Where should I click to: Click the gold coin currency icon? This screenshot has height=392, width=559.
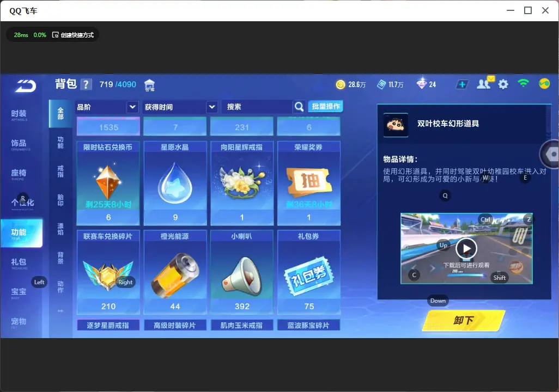point(341,84)
